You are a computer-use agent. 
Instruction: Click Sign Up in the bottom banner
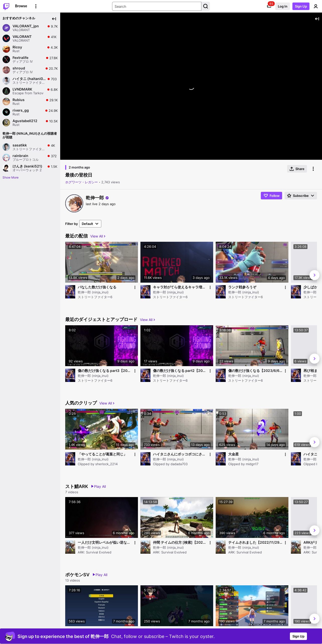pyautogui.click(x=298, y=636)
